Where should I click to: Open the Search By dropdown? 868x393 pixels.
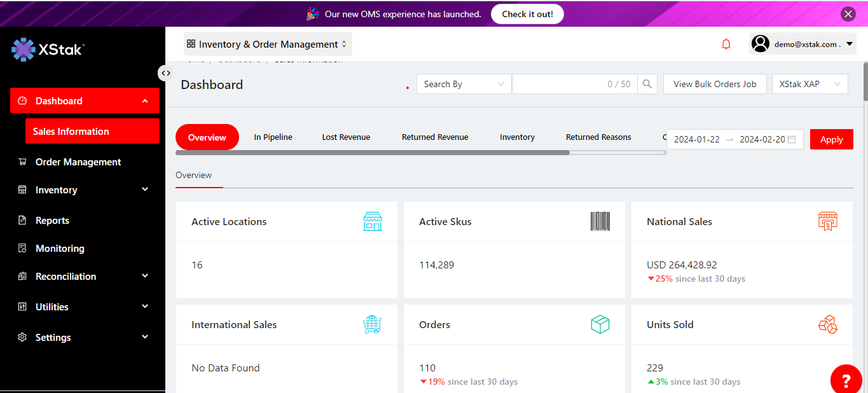point(464,84)
